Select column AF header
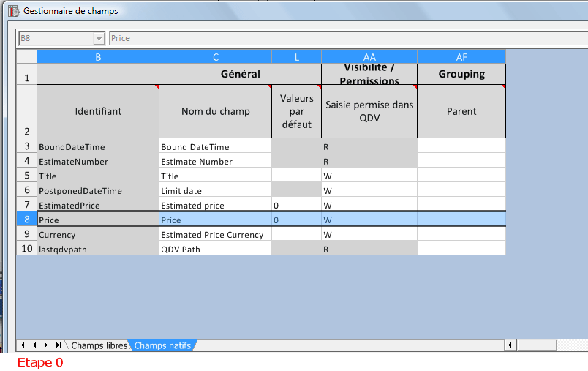Screen dimensions: 588x371 461,57
